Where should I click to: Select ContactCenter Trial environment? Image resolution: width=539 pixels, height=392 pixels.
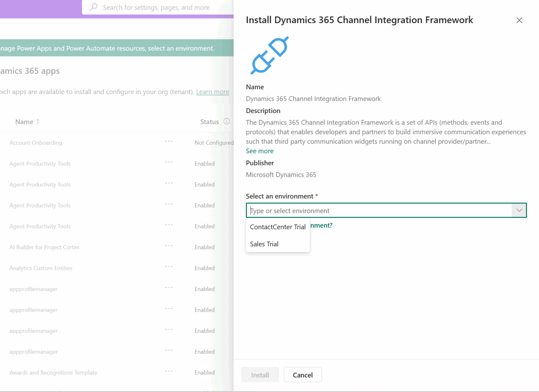coord(278,227)
